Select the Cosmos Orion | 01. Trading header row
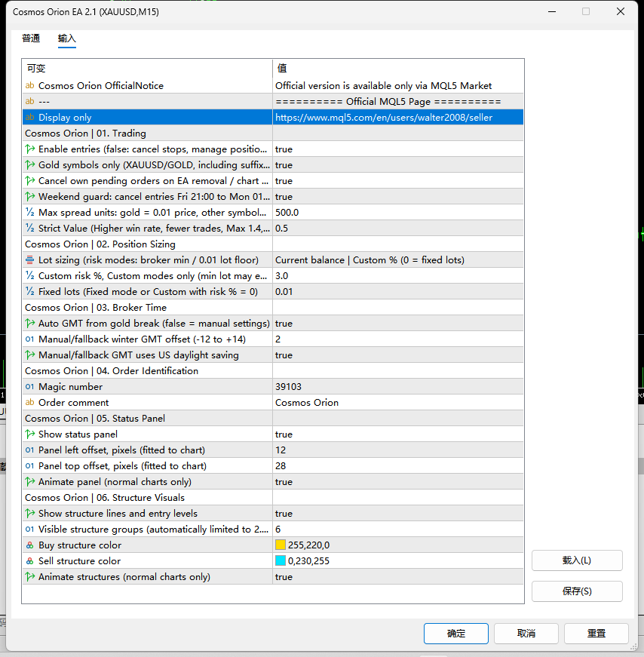Screen dimensions: 644x657 [x=273, y=134]
